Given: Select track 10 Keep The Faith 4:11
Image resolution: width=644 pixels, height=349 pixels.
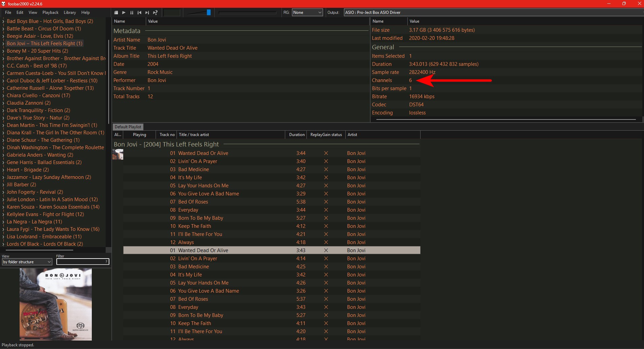Looking at the screenshot, I should pos(272,323).
